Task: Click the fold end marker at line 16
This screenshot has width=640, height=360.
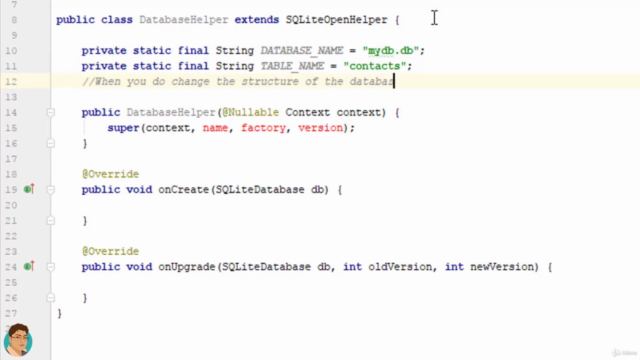Action: click(51, 143)
